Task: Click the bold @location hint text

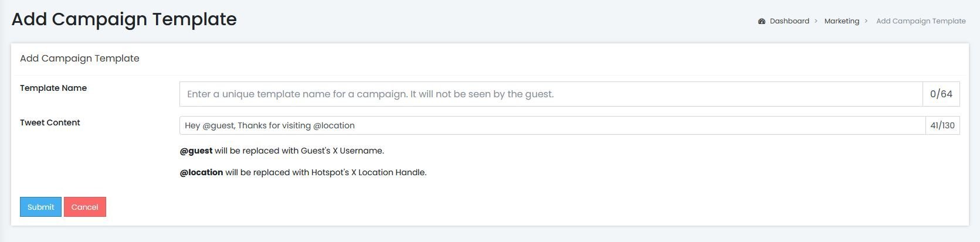Action: tap(201, 172)
